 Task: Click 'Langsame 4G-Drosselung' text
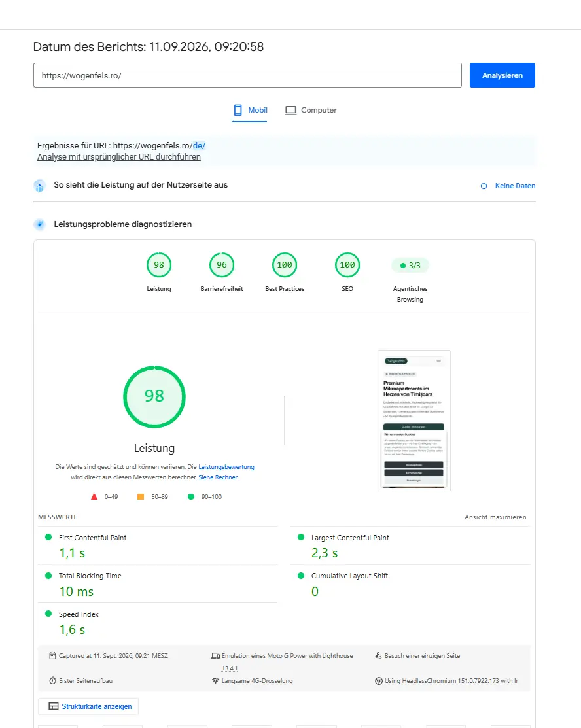coord(257,681)
